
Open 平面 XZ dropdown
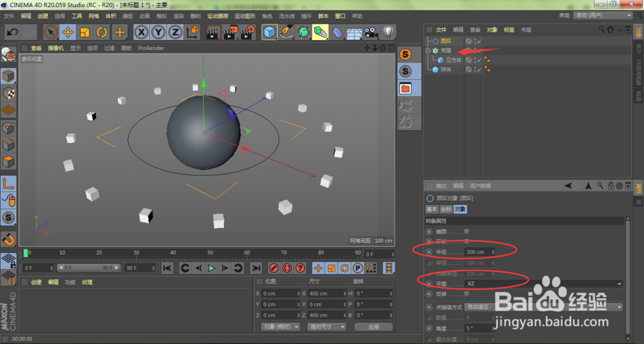[544, 283]
